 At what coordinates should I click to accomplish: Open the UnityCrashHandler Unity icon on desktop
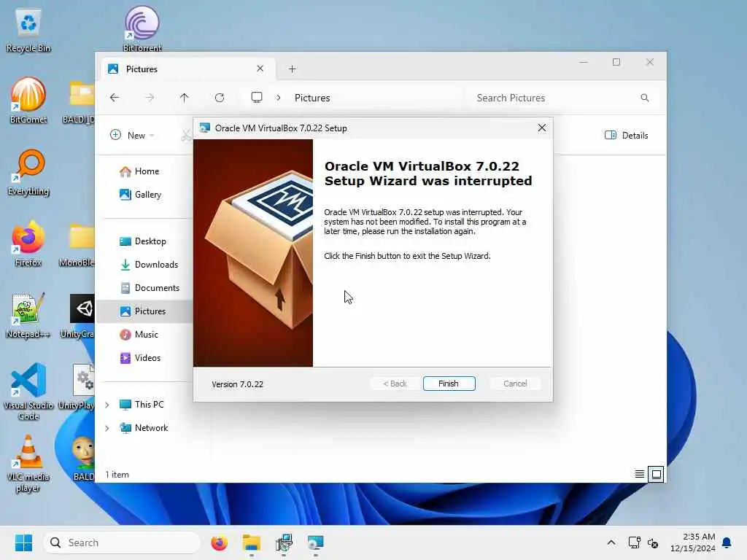[x=79, y=315]
